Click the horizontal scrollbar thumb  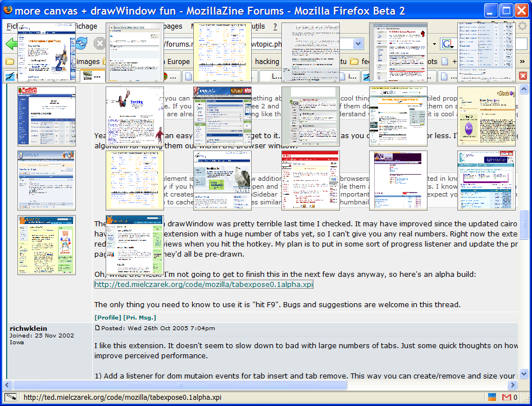tap(180, 385)
